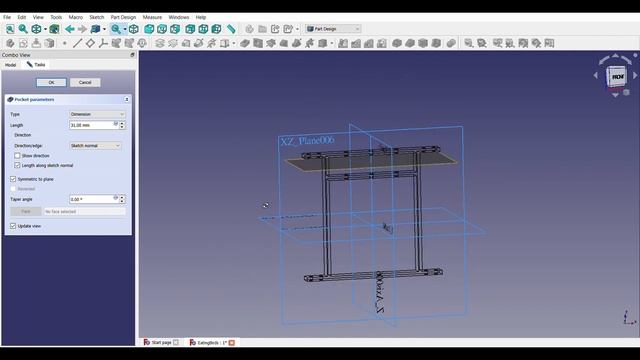Set the rear view cube
Viewport: 640px width, 360px height.
click(190, 29)
